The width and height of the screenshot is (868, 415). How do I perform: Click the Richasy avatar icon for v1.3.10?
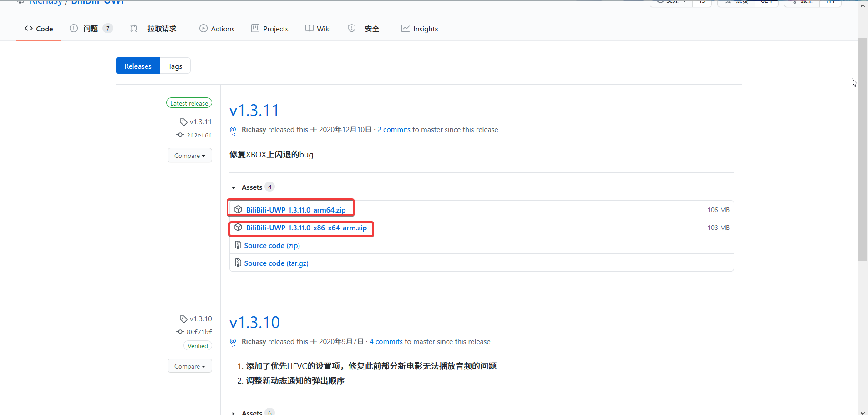pyautogui.click(x=233, y=342)
